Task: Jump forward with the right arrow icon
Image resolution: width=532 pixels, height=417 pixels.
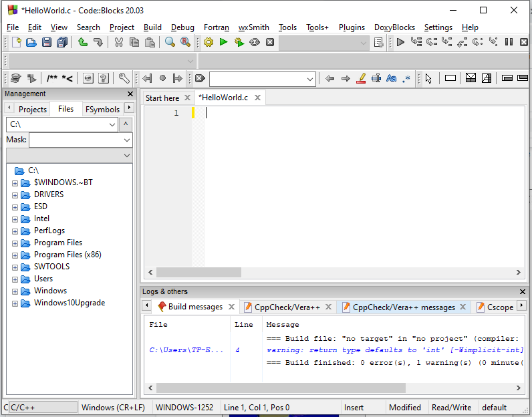Action: 346,79
